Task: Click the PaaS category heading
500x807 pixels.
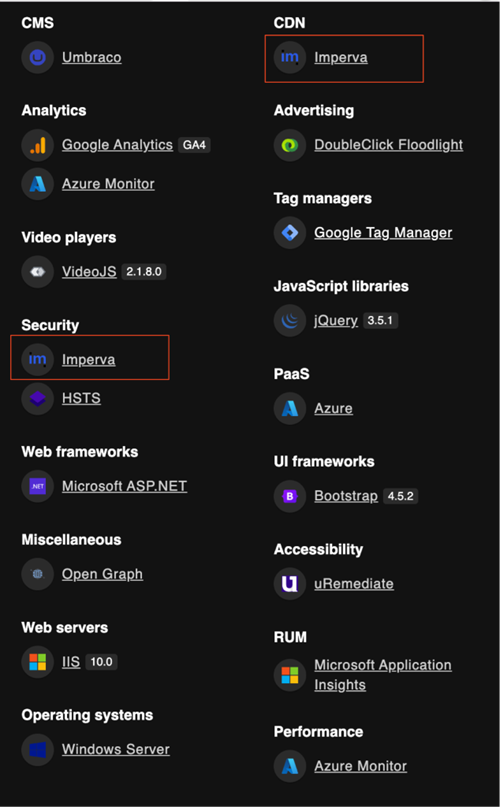Action: tap(291, 374)
